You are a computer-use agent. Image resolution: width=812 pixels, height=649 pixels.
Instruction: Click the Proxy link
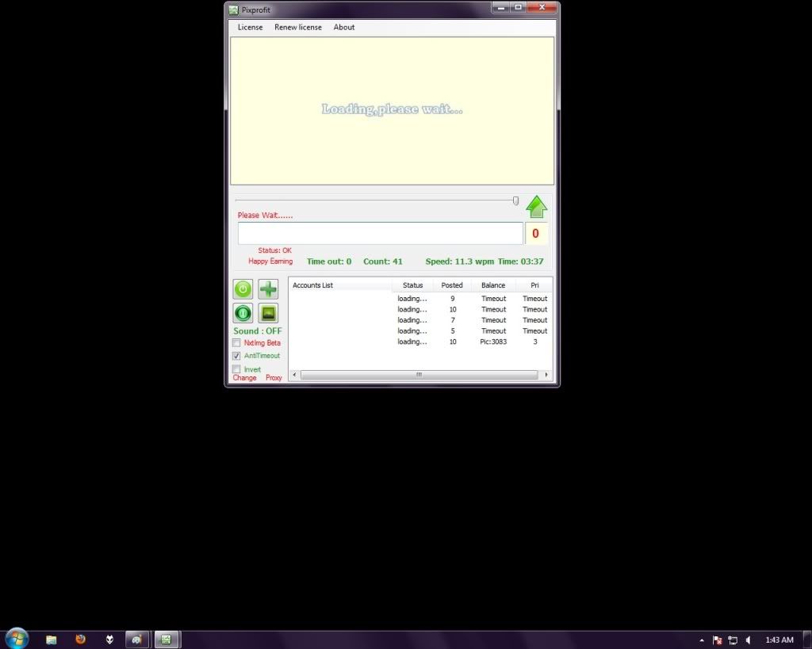point(274,378)
